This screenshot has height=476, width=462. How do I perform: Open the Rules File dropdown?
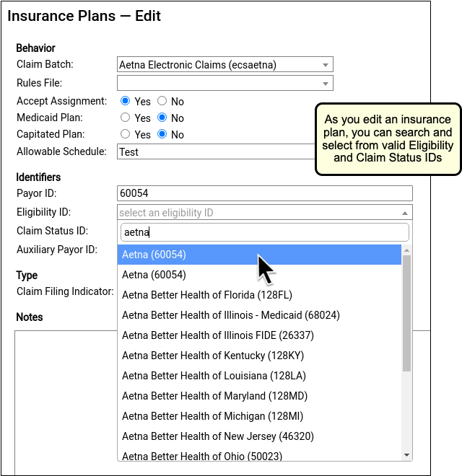[x=225, y=83]
